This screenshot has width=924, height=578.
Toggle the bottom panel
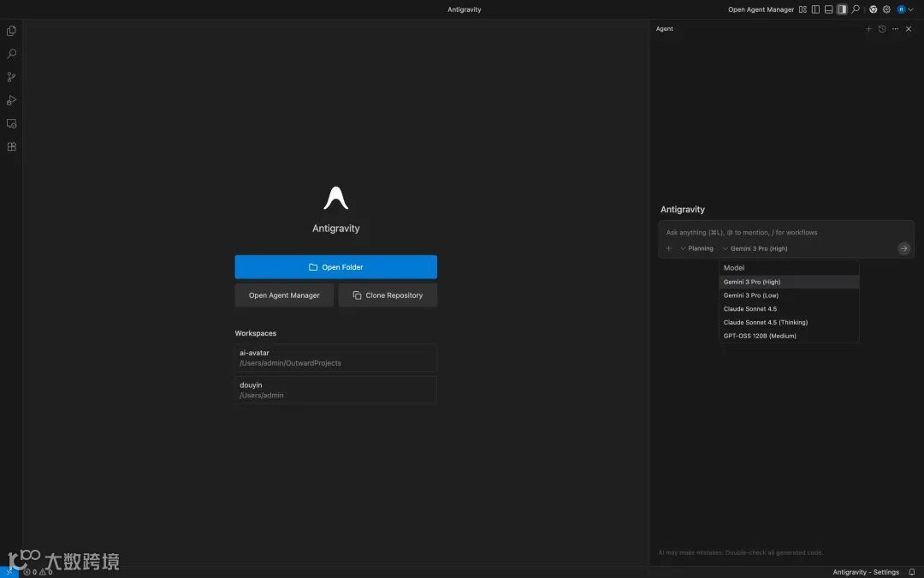tap(828, 9)
